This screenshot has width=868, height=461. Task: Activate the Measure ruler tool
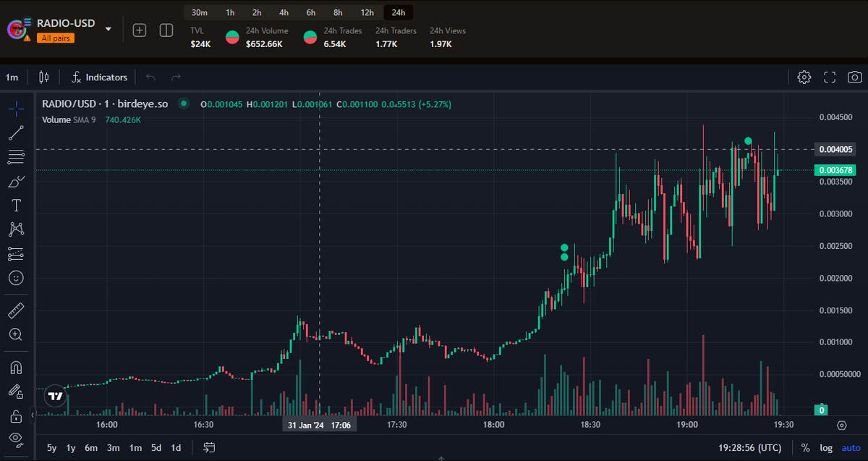tap(16, 310)
